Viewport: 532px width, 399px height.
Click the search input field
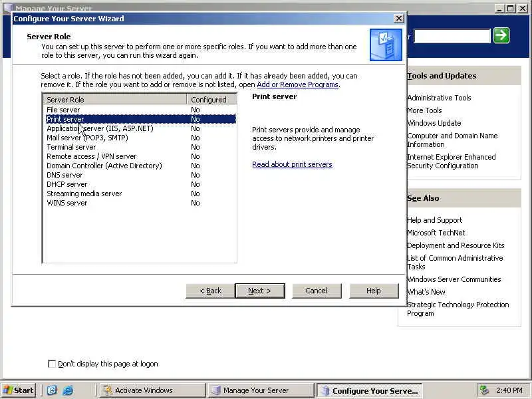[x=452, y=36]
